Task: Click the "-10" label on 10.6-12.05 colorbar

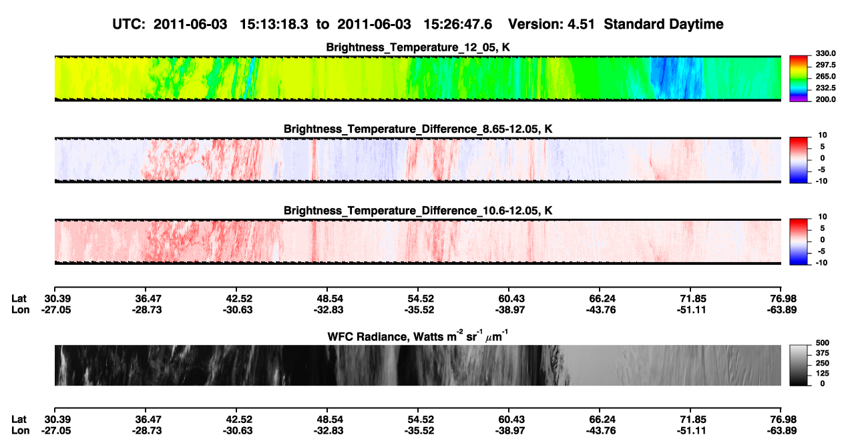Action: tap(823, 262)
